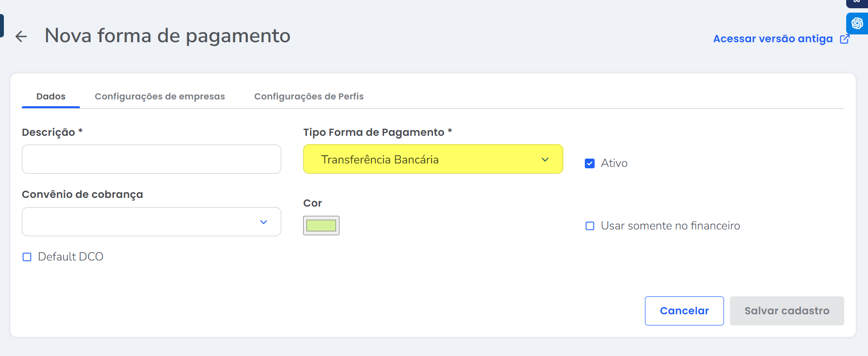Click the dark navy button at top-right corner
The image size is (868, 356).
click(857, 3)
